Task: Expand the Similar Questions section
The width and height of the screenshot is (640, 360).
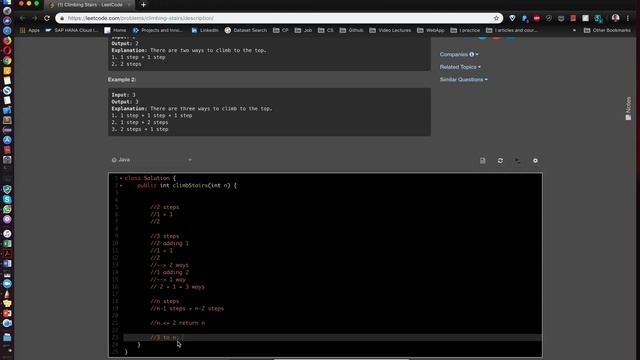Action: point(463,80)
